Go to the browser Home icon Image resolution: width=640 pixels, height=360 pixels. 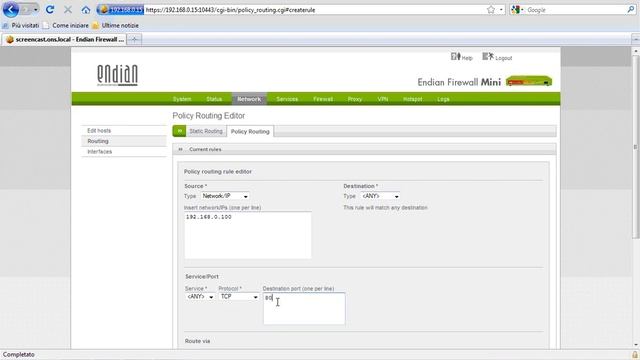tap(86, 9)
